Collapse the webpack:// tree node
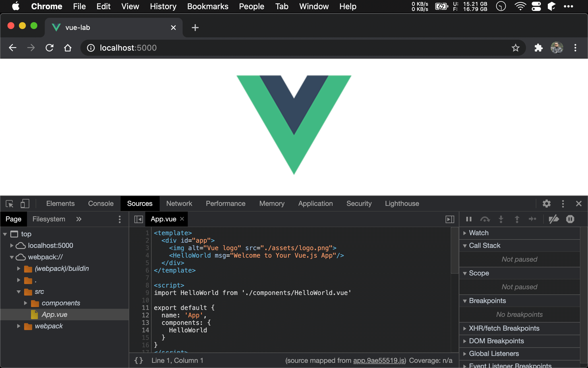Viewport: 588px width, 368px height. [12, 257]
